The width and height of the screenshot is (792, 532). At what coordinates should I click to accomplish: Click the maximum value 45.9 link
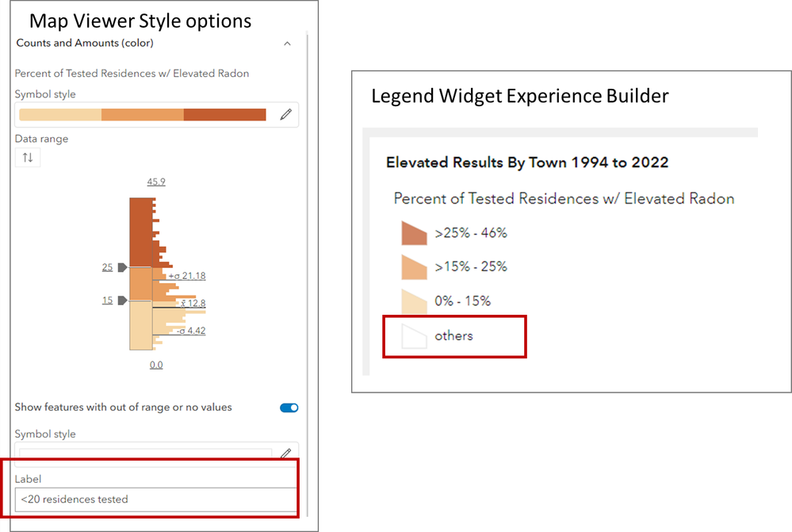pyautogui.click(x=156, y=182)
